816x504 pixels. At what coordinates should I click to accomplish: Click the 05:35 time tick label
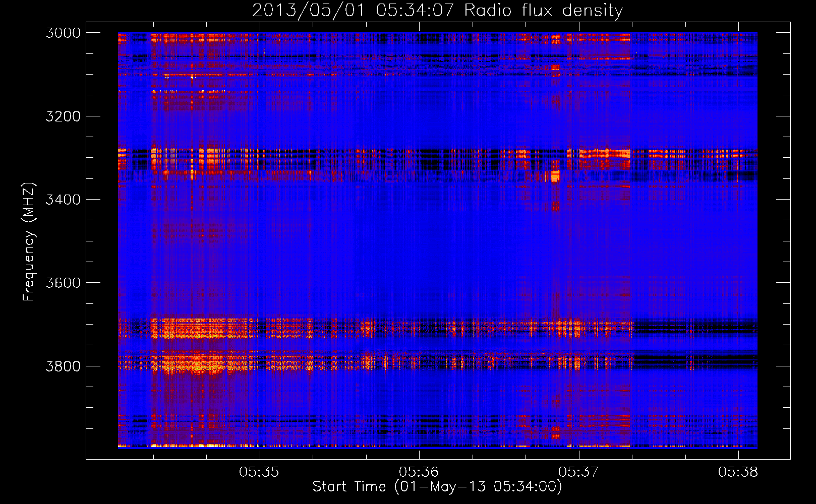pos(259,472)
